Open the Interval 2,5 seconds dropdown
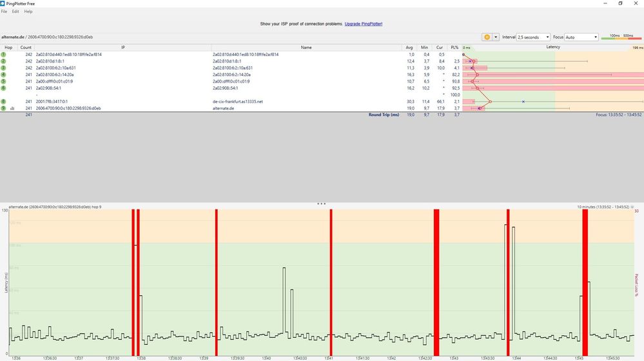 [533, 37]
